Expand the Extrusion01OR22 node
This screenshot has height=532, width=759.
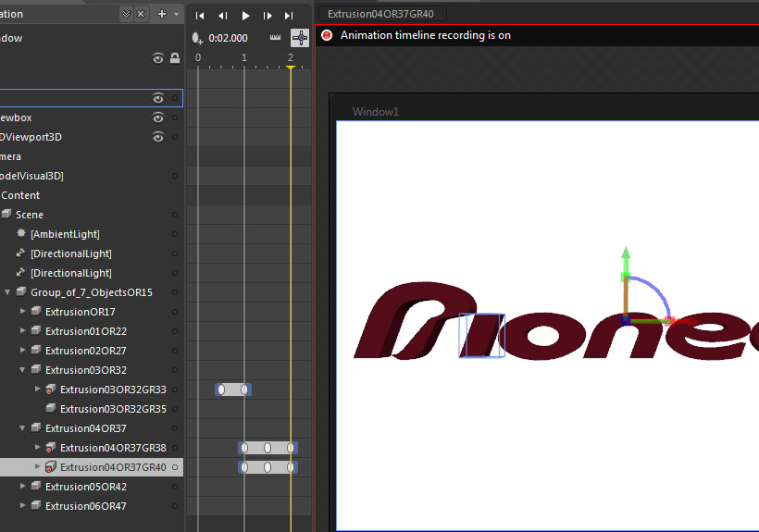tap(22, 331)
